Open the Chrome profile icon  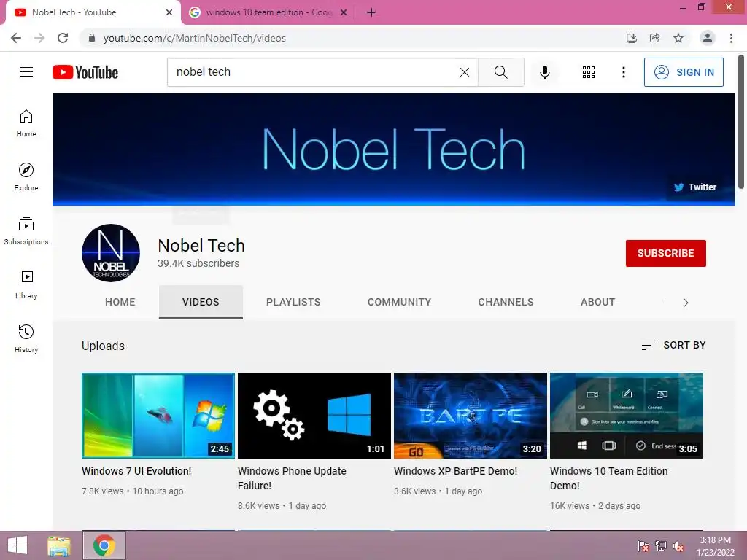pyautogui.click(x=708, y=38)
